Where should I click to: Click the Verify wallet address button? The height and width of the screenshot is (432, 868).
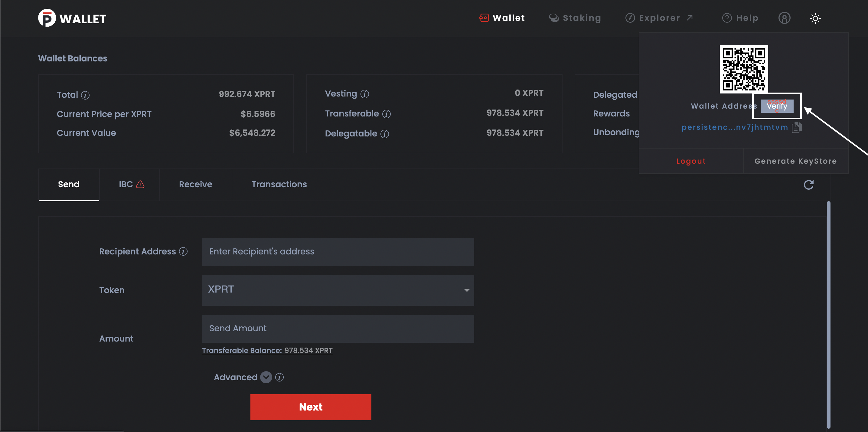tap(776, 106)
